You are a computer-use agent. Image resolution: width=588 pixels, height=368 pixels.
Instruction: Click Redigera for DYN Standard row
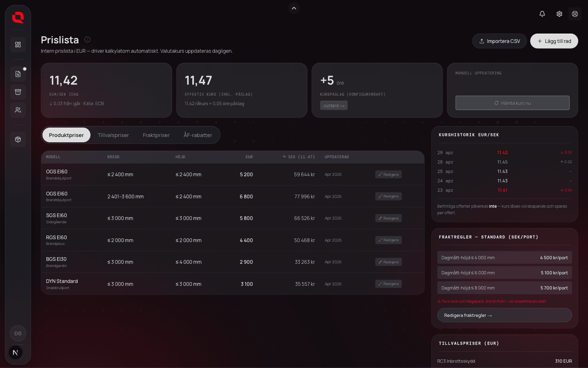point(388,284)
